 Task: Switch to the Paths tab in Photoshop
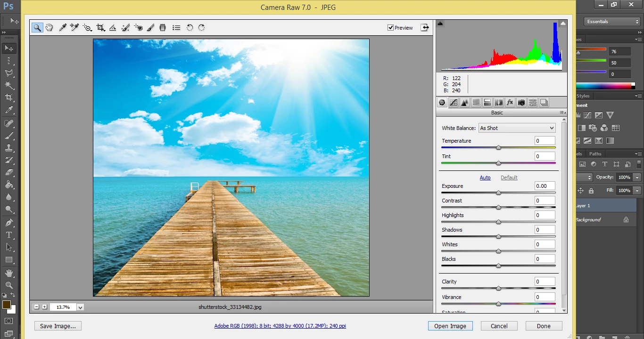[x=595, y=154]
